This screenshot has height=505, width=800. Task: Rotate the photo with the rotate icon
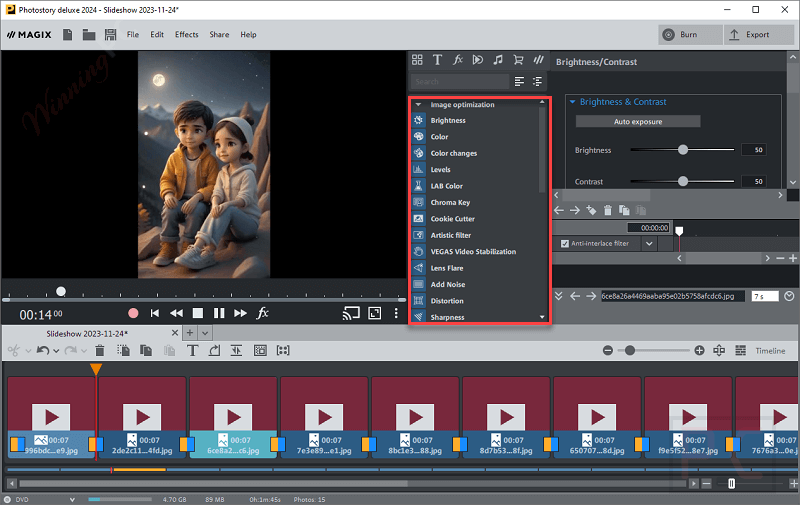(x=214, y=350)
